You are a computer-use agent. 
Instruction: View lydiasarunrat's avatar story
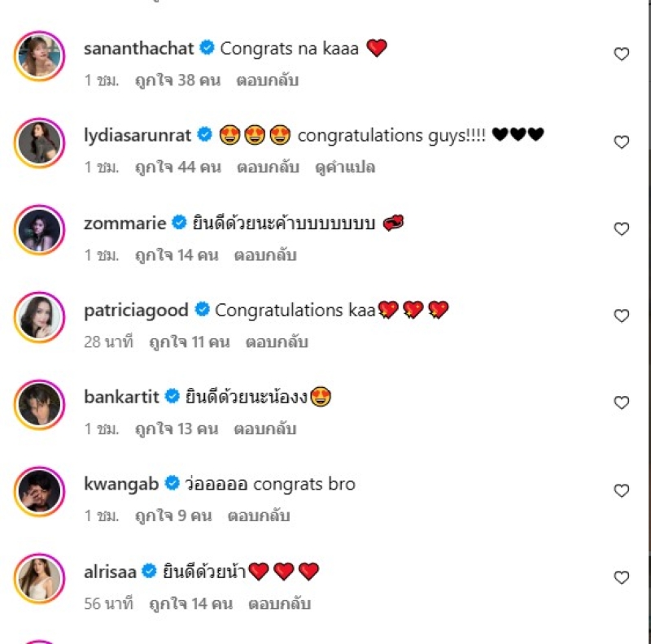[39, 143]
